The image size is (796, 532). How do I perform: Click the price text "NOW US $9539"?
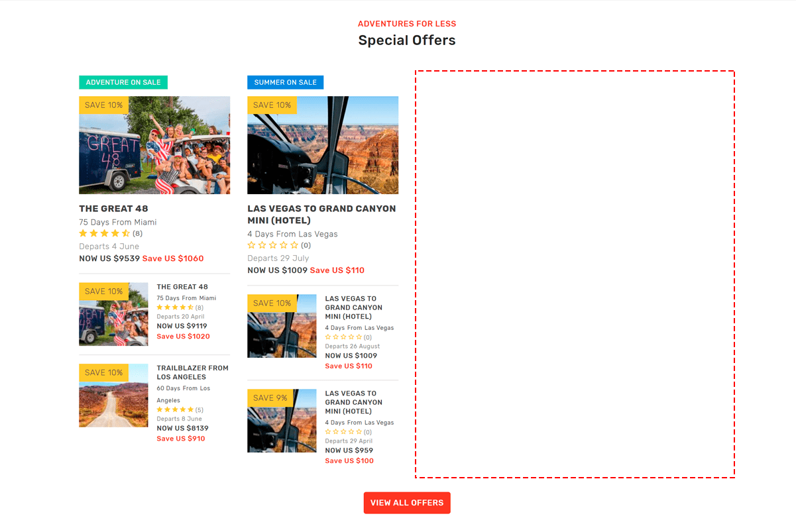point(109,258)
